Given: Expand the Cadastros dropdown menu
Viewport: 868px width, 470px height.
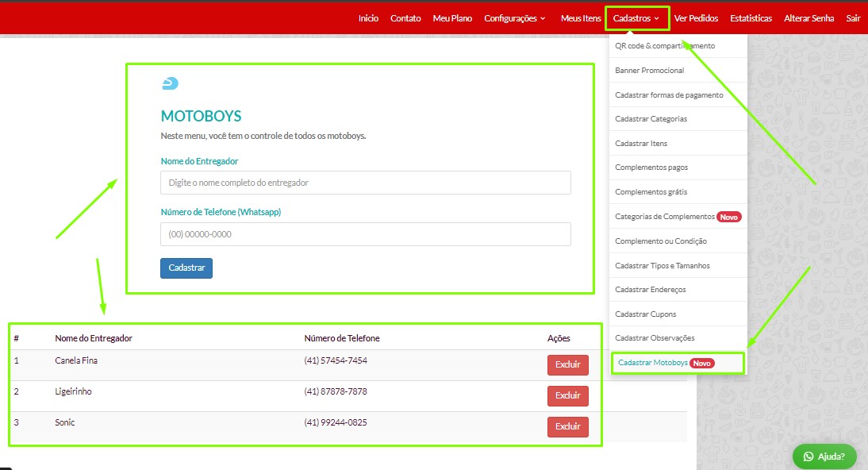Looking at the screenshot, I should click(x=636, y=18).
